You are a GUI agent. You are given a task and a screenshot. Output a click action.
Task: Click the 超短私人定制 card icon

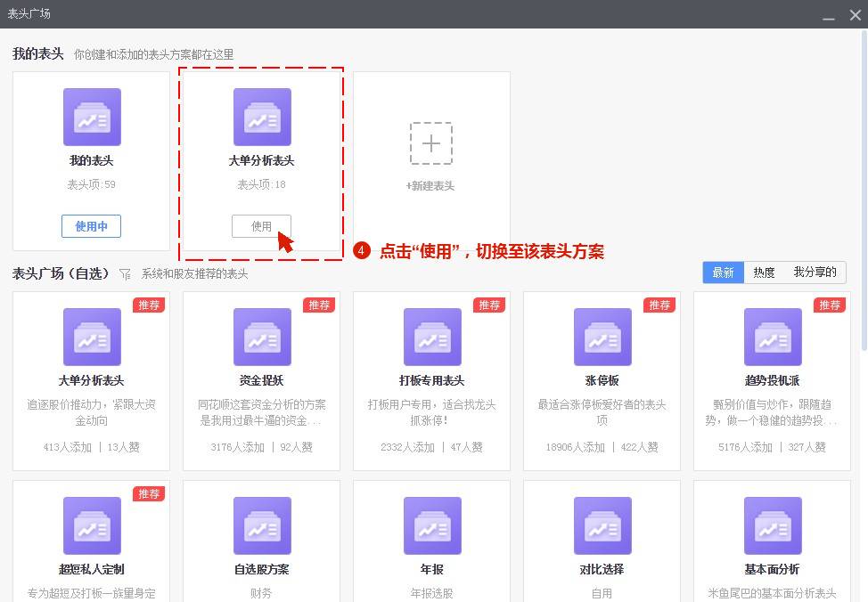(92, 525)
